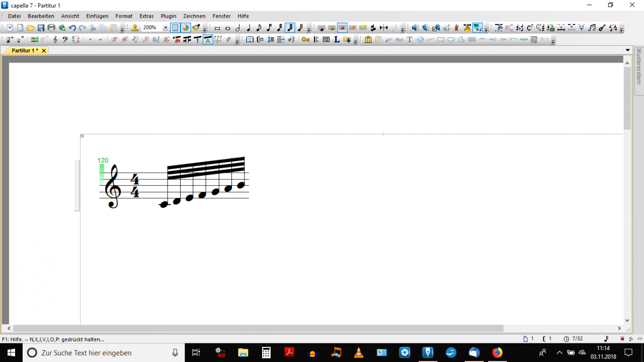Image resolution: width=644 pixels, height=362 pixels.
Task: Insert a text object with T icon
Action: click(x=410, y=39)
